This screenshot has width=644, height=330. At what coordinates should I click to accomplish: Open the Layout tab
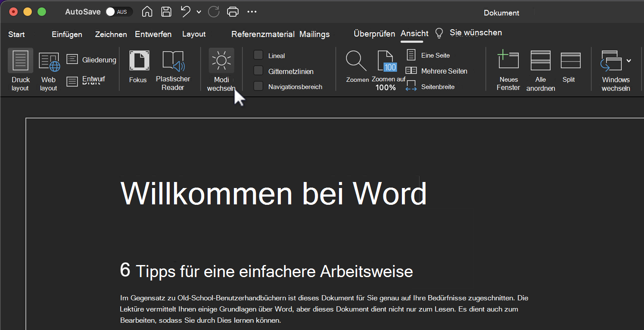point(194,34)
